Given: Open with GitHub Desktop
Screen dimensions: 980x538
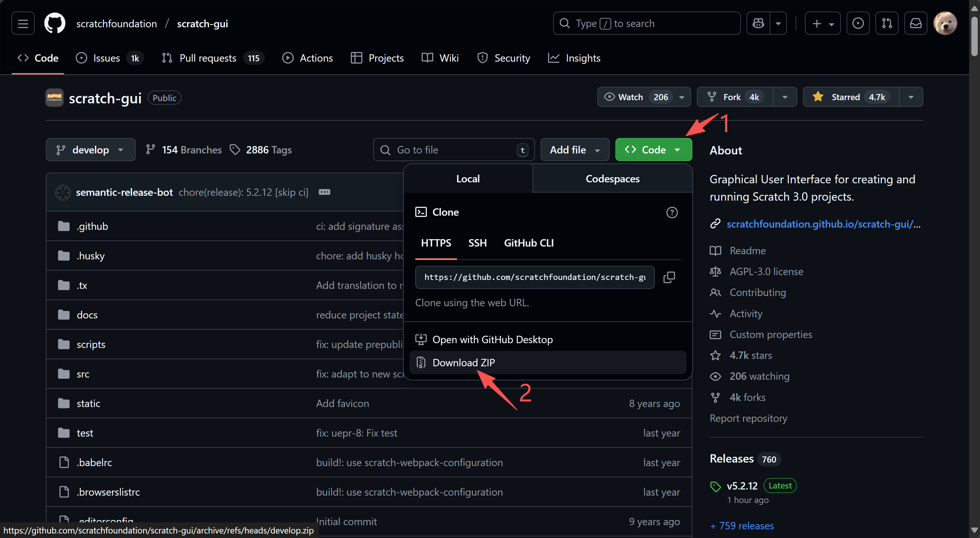Looking at the screenshot, I should click(492, 340).
